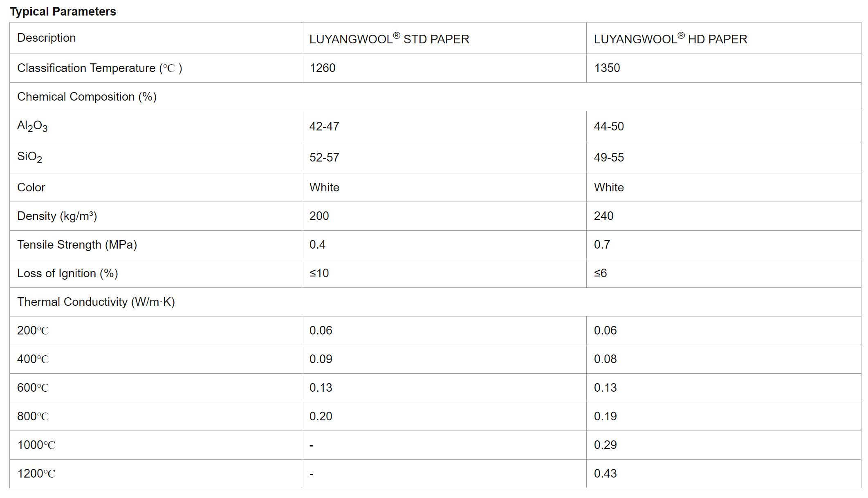This screenshot has width=868, height=498.
Task: Click the LUYANGWOOL HD PAPER column header
Action: (x=671, y=38)
